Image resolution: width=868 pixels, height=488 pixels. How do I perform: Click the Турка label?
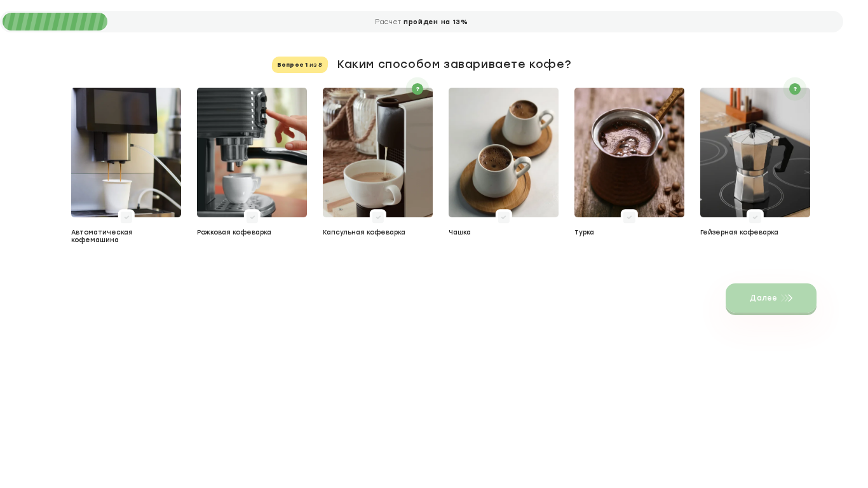click(x=584, y=233)
